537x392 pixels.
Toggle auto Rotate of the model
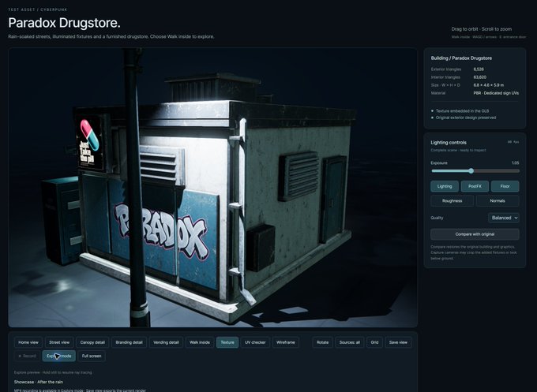point(323,342)
